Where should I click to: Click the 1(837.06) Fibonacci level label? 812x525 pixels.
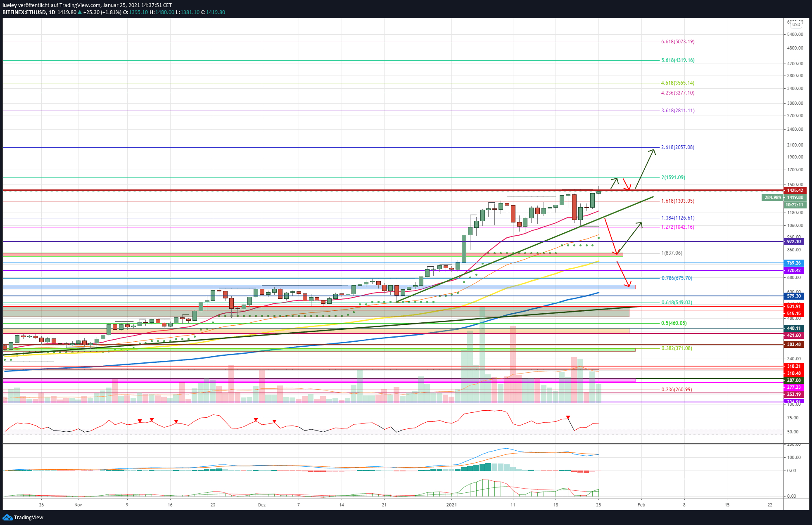coord(672,253)
